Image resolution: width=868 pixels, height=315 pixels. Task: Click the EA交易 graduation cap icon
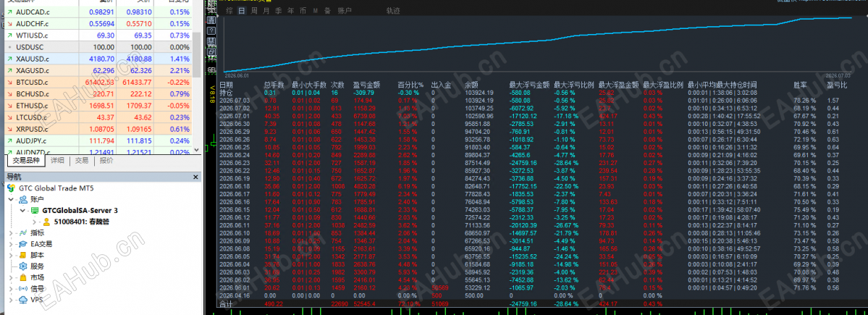[x=23, y=244]
